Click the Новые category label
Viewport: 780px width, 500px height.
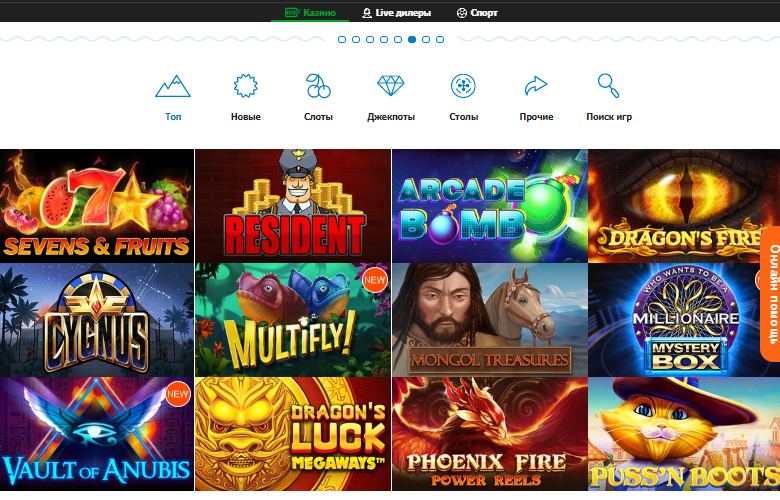click(x=246, y=116)
